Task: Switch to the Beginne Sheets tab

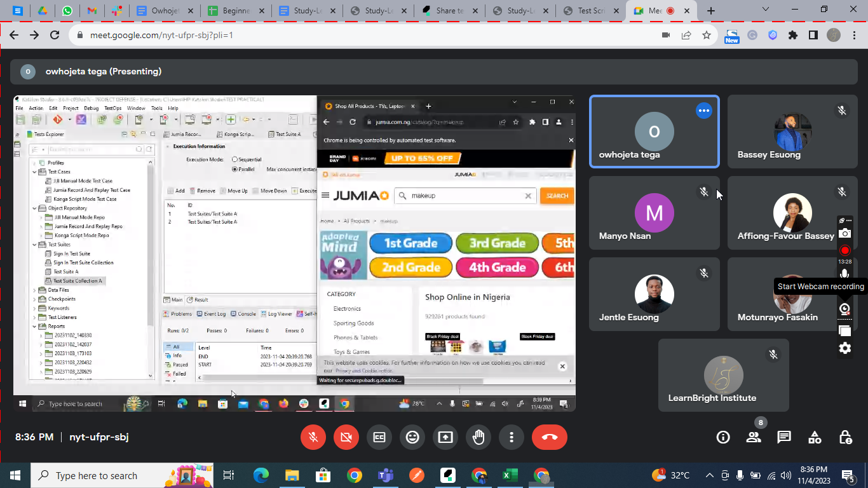Action: coord(236,11)
